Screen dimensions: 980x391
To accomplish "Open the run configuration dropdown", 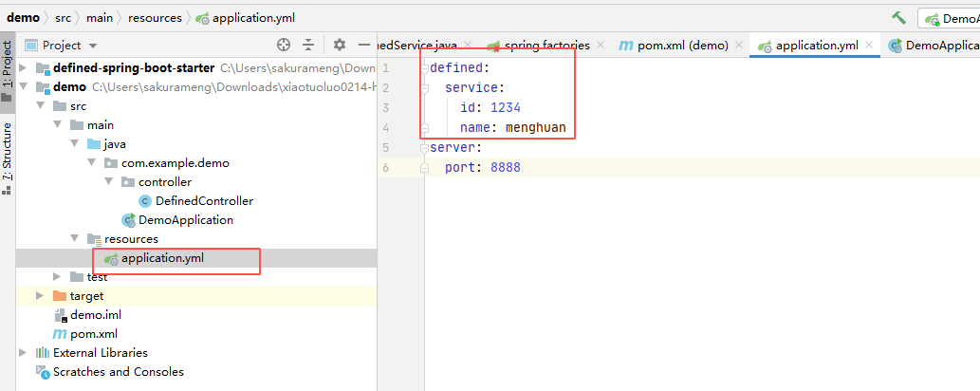I will pos(951,18).
